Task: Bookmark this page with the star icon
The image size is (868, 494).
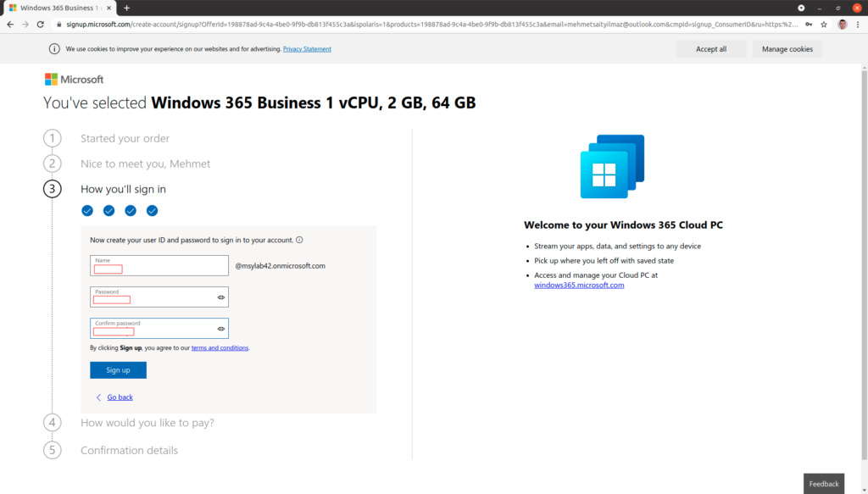Action: [x=824, y=25]
